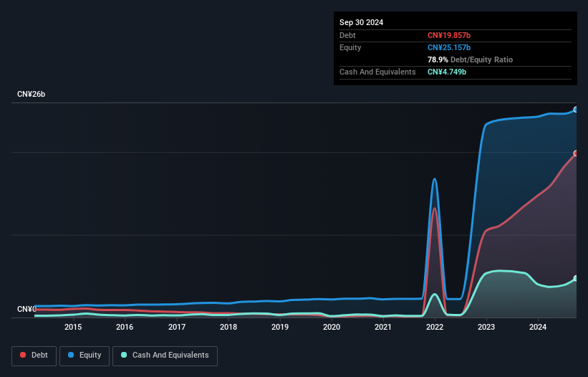588x377 pixels.
Task: Click the 2022 x-axis label
Action: (435, 327)
